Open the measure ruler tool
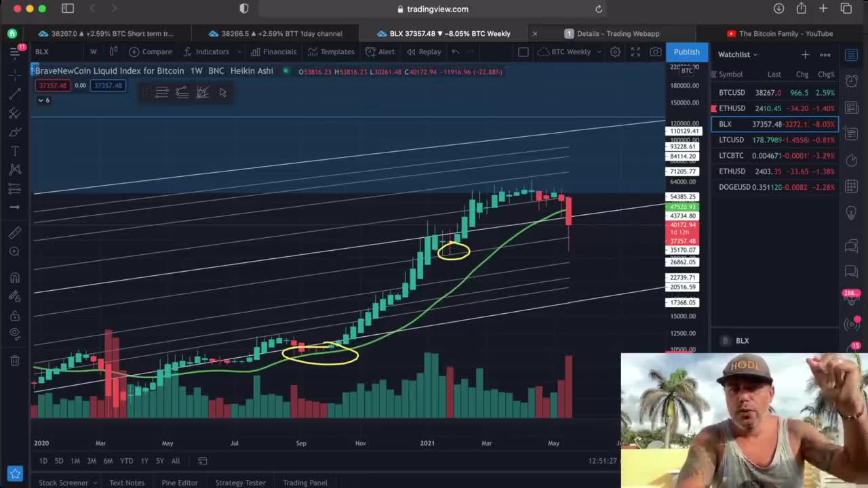Image resolution: width=868 pixels, height=488 pixels. (x=15, y=232)
